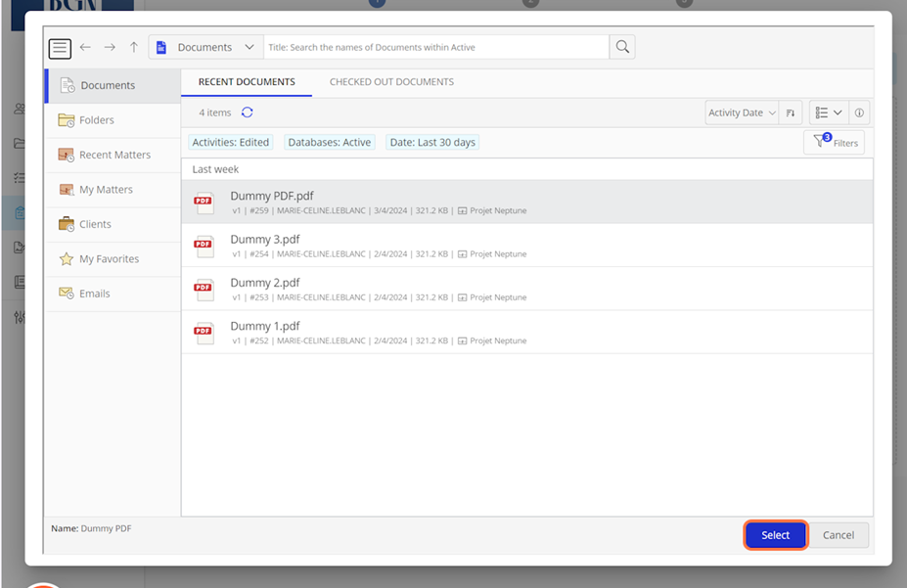907x588 pixels.
Task: Open the Recent Documents tab
Action: (247, 82)
